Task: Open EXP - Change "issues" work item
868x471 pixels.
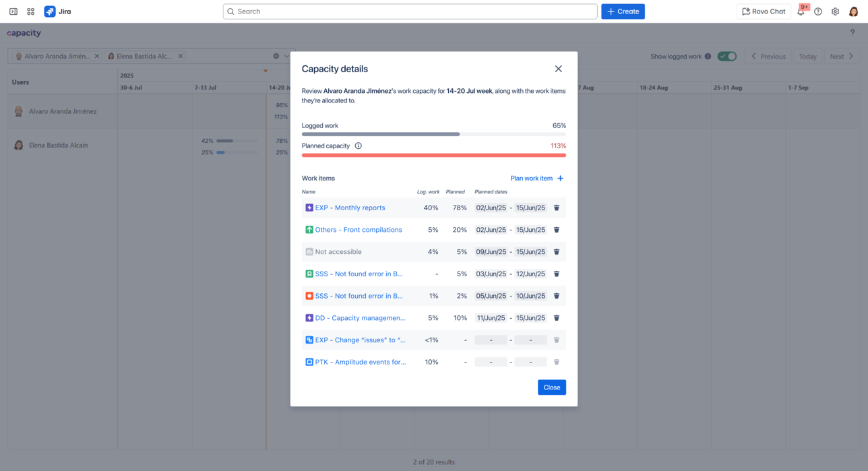Action: [x=361, y=340]
